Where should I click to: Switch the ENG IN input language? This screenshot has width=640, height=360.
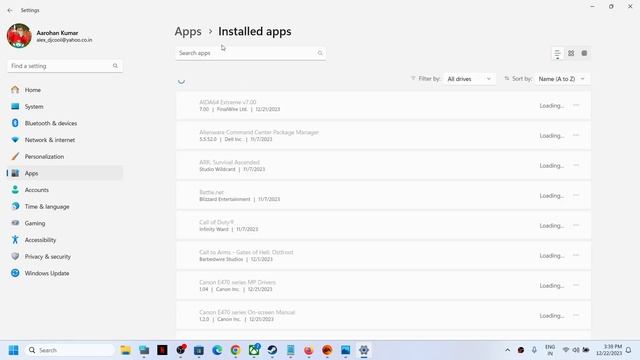point(550,350)
